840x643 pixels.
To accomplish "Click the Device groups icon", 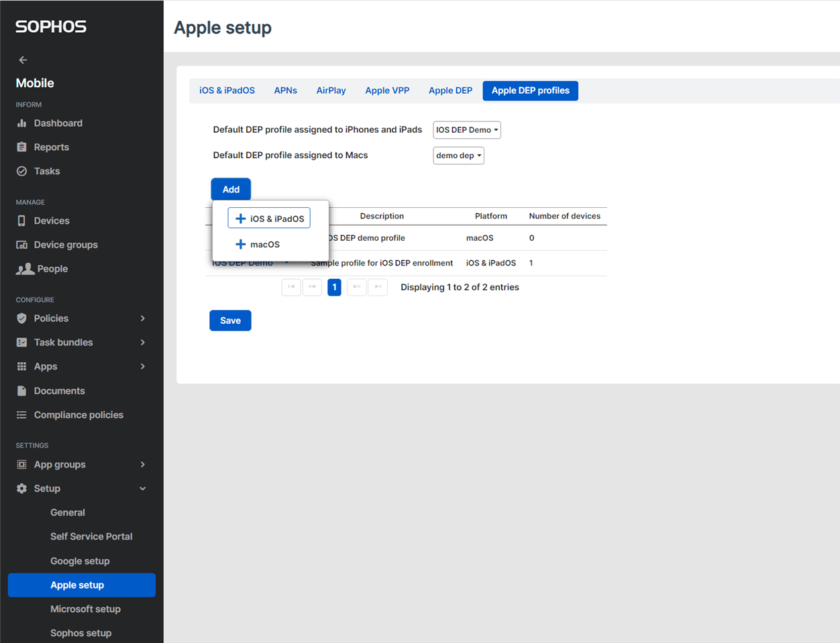I will click(21, 245).
